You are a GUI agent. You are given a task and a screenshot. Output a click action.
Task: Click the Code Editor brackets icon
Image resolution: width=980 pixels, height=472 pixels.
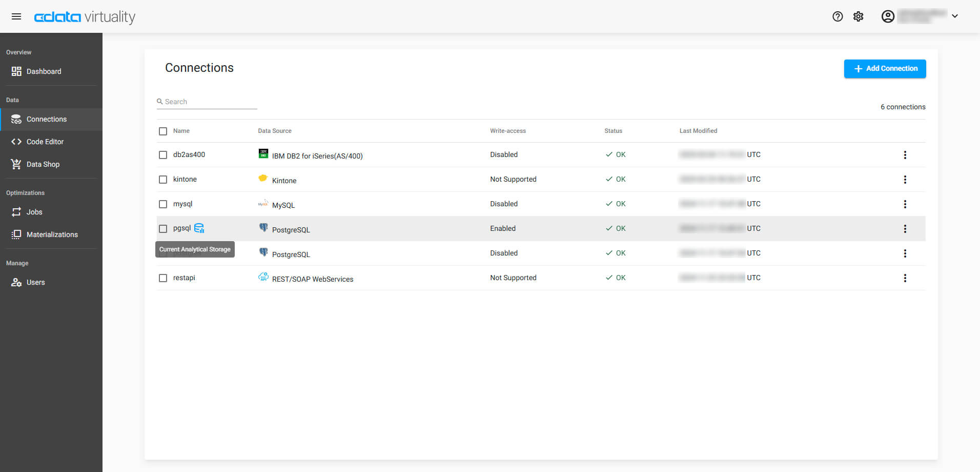pyautogui.click(x=16, y=142)
